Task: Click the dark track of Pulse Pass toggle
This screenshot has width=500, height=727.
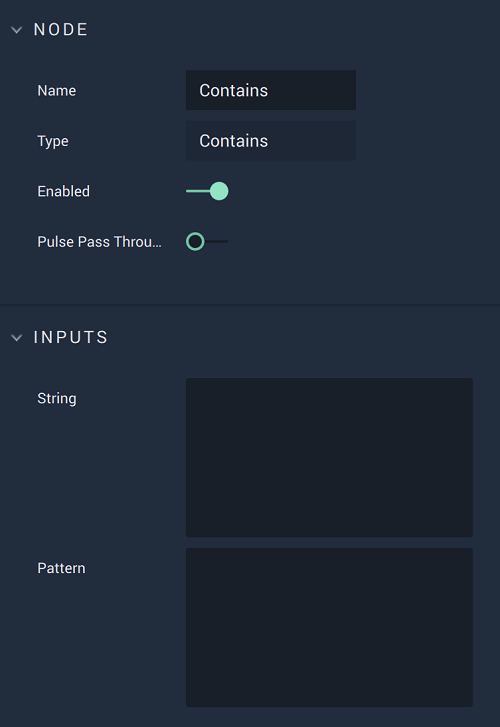Action: click(217, 242)
